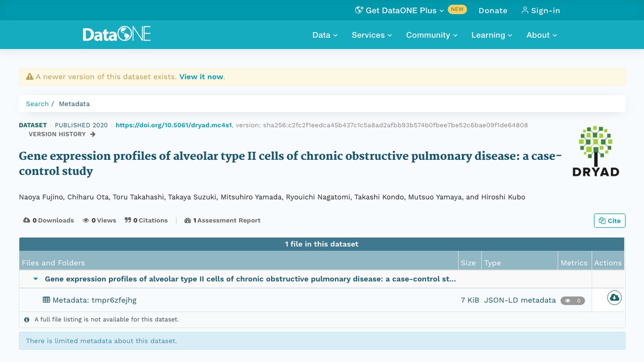
Task: Click the Metadata: tmpr6zfejhg file name
Action: [x=94, y=300]
